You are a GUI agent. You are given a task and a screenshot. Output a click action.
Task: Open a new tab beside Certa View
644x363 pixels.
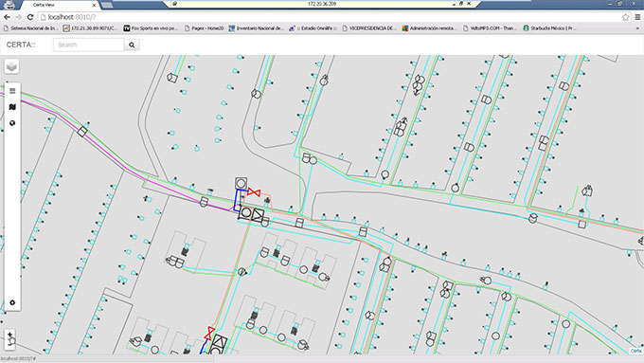point(107,5)
